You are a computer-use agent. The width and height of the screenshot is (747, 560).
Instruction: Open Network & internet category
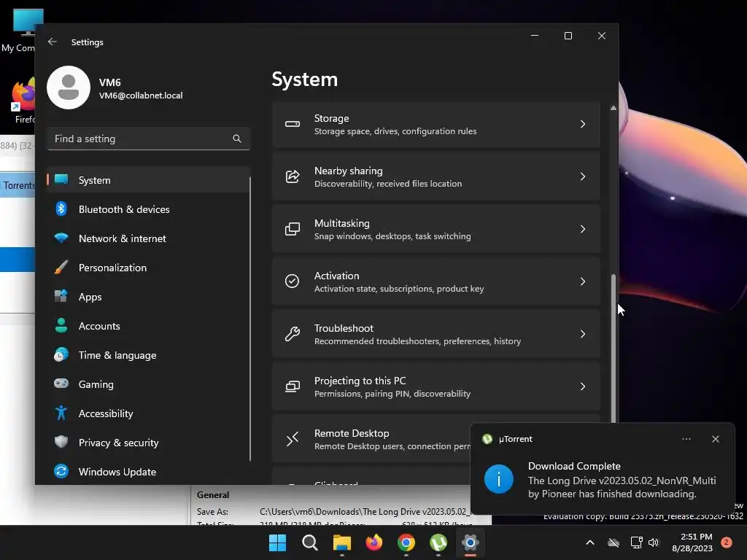click(x=149, y=238)
